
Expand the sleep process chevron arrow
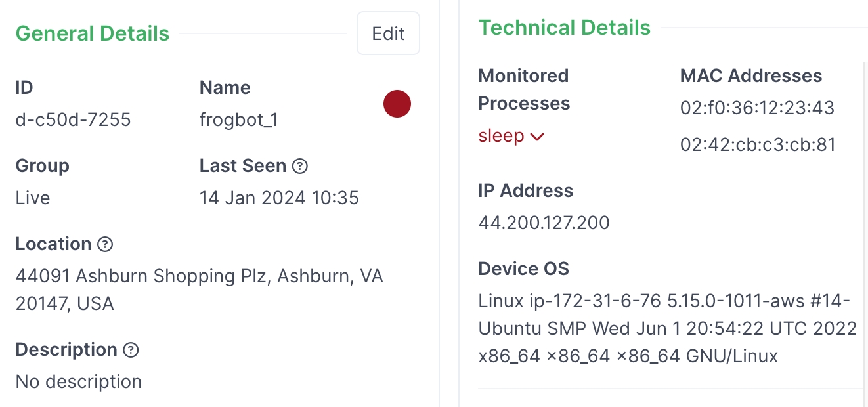point(537,137)
